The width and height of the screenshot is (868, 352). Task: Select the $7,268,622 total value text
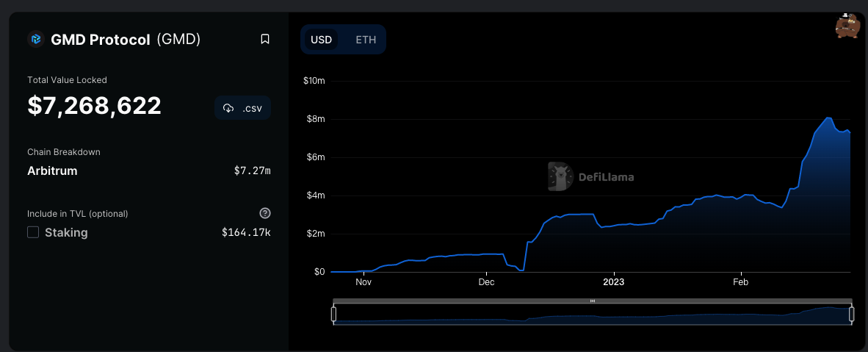(x=94, y=105)
